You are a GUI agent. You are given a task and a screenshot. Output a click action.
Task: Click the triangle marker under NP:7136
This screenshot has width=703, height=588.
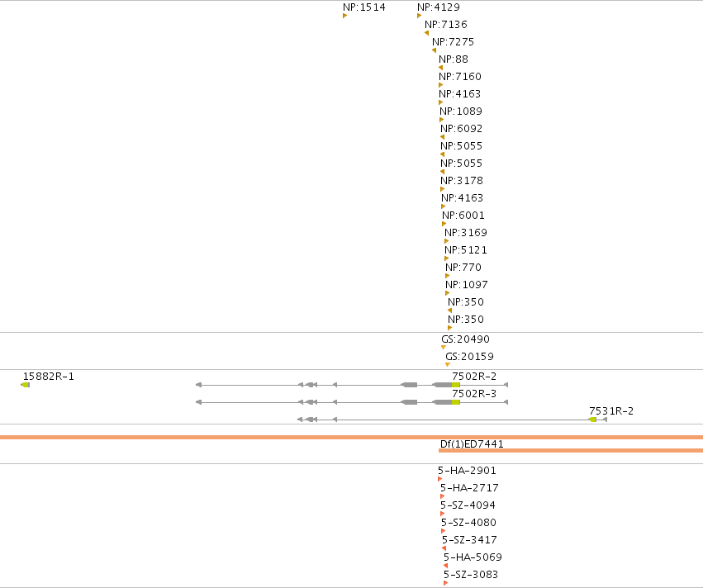click(427, 33)
